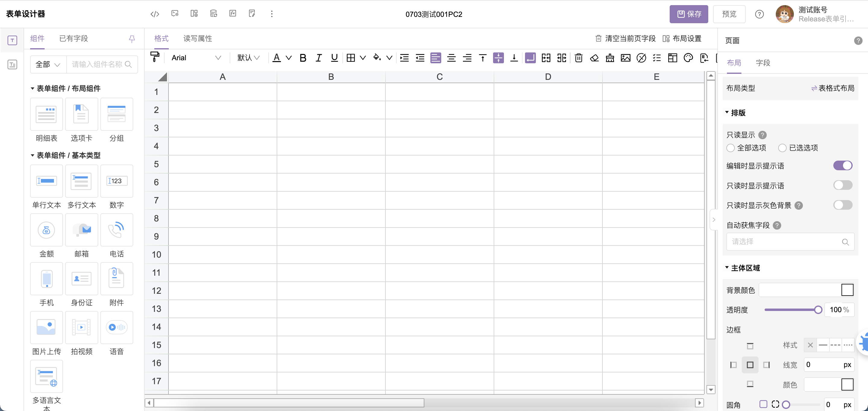The height and width of the screenshot is (411, 868).
Task: Collapse the 排版 section
Action: (727, 112)
